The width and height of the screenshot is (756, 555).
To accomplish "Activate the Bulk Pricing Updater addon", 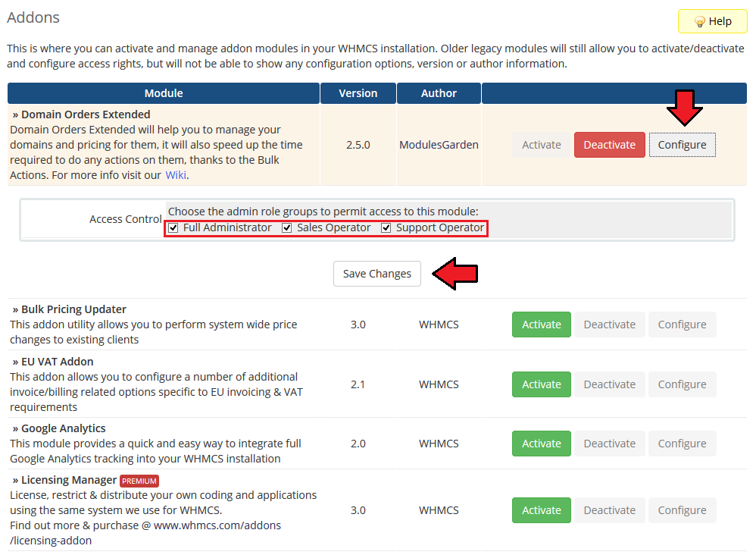I will pos(541,325).
